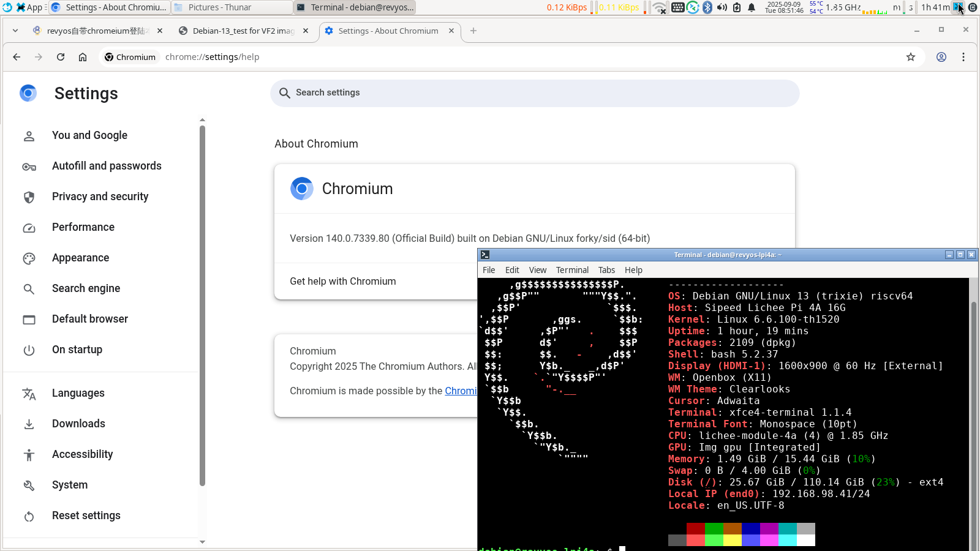Image resolution: width=980 pixels, height=551 pixels.
Task: Switch to the Debian-13_test for VF2 tab
Action: 243,31
